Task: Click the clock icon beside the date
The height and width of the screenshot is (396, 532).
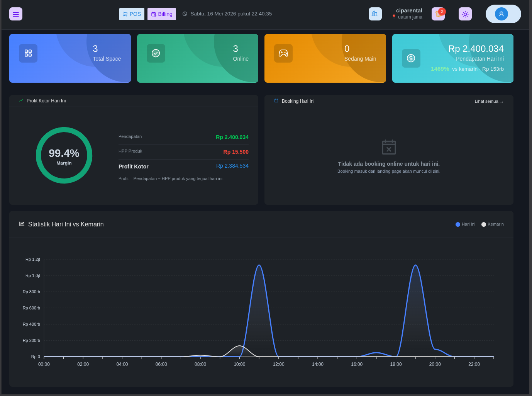Action: (185, 14)
